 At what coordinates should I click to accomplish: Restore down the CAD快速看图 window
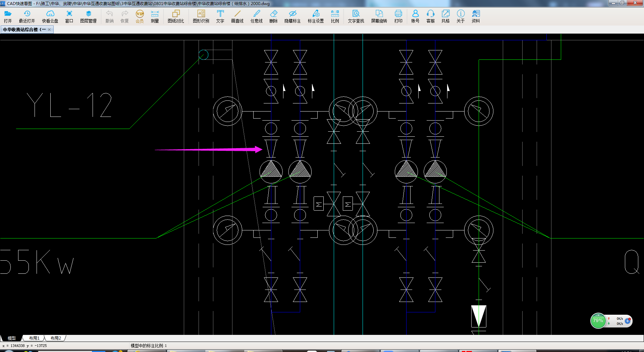tap(622, 3)
